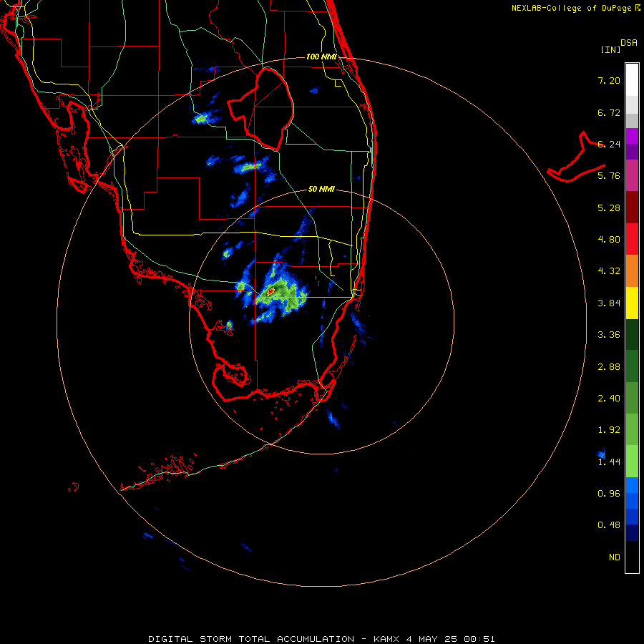Pick the bright magenta legend swatch
644x644 pixels.
click(632, 136)
